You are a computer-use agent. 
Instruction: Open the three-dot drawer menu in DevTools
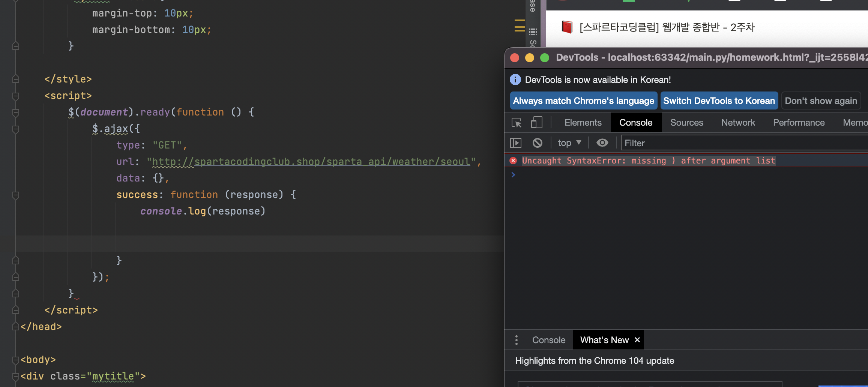[x=517, y=340]
